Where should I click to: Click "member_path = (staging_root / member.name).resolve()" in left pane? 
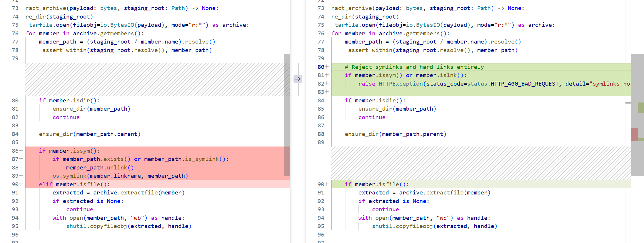(127, 42)
